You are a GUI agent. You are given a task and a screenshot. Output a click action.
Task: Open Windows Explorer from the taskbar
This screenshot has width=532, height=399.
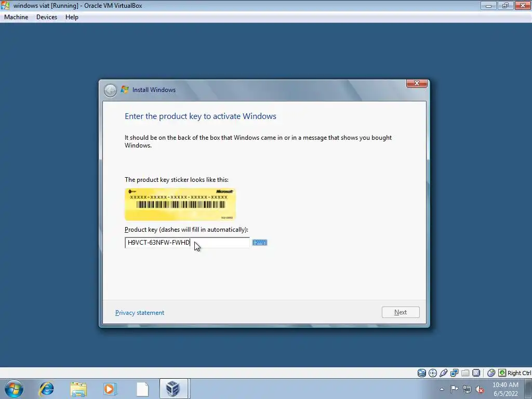[x=78, y=389]
